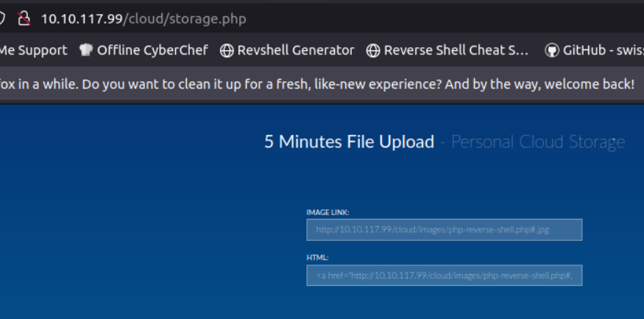Select the HTML code field
Image resolution: width=644 pixels, height=319 pixels.
pyautogui.click(x=444, y=276)
